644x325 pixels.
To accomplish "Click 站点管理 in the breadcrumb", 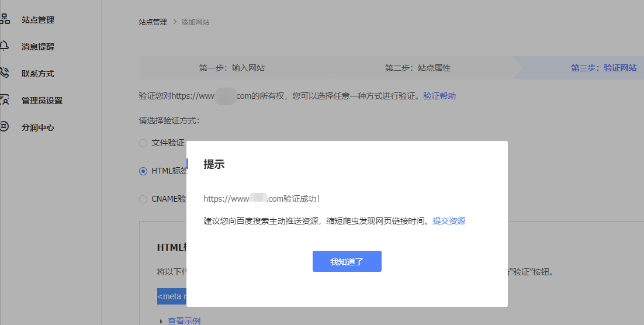I will click(153, 22).
